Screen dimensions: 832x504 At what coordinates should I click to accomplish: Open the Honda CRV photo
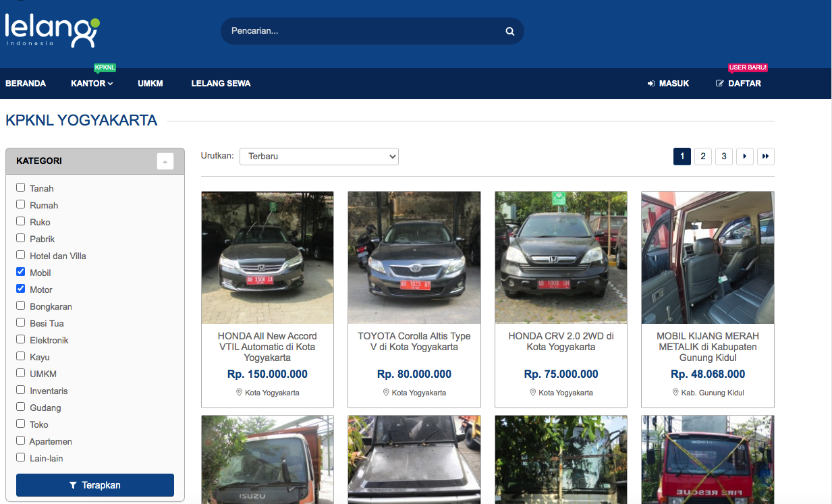(x=561, y=258)
